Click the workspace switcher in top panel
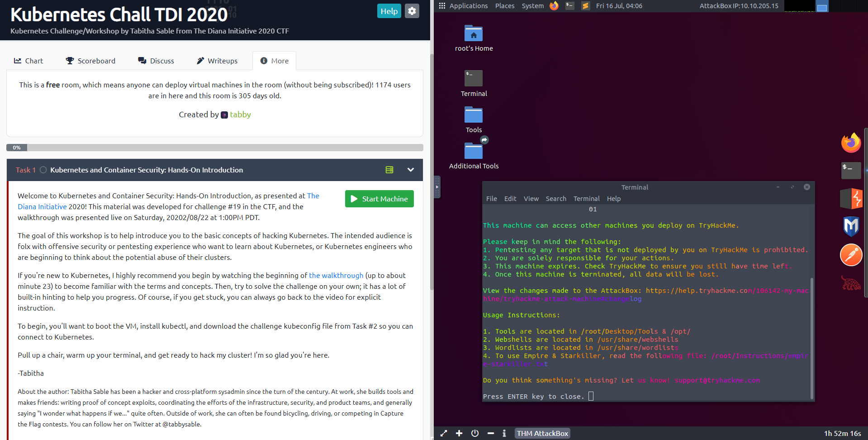Screen dimensions: 868x440 tap(822, 6)
